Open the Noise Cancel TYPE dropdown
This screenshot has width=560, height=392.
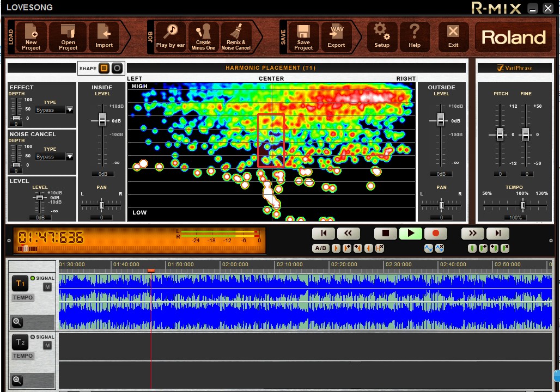click(x=70, y=156)
